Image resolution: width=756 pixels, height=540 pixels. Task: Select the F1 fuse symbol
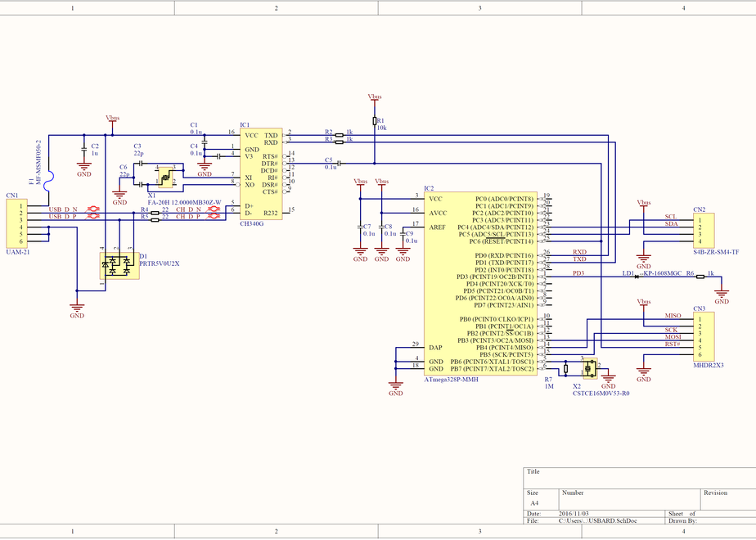tap(48, 181)
